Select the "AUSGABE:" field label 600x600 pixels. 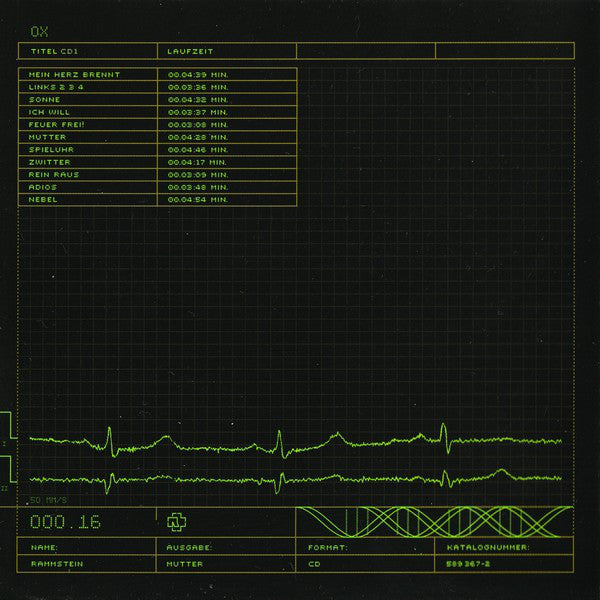(189, 548)
